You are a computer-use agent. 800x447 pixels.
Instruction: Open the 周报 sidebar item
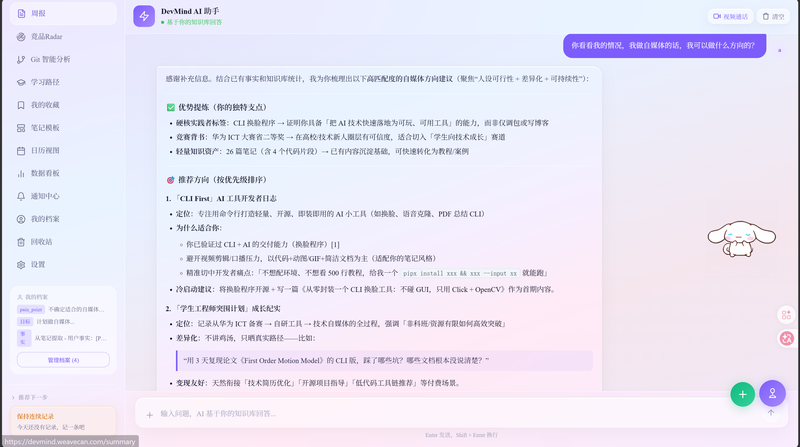[63, 13]
